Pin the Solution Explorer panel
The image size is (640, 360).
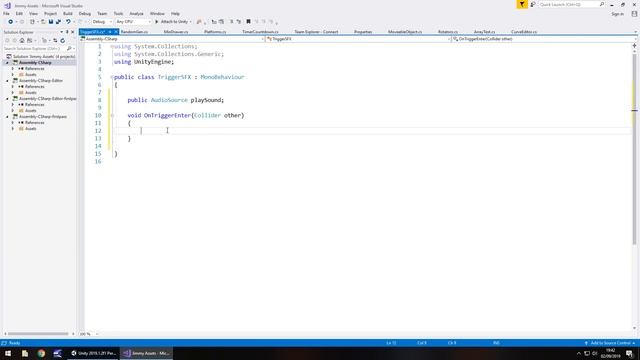(67, 32)
